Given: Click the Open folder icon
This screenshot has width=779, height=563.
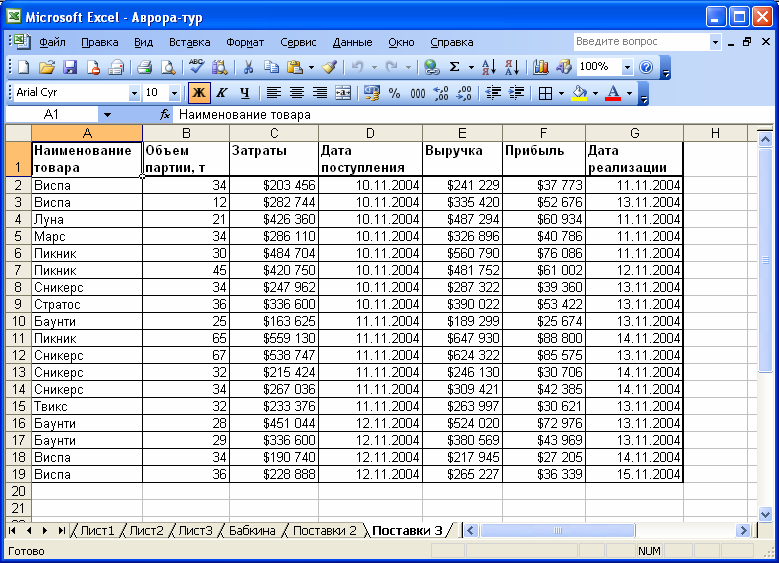Looking at the screenshot, I should point(46,67).
